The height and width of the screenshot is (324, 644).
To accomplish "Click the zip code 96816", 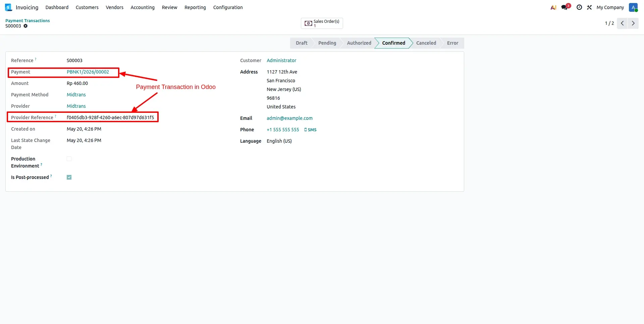I will [x=273, y=98].
